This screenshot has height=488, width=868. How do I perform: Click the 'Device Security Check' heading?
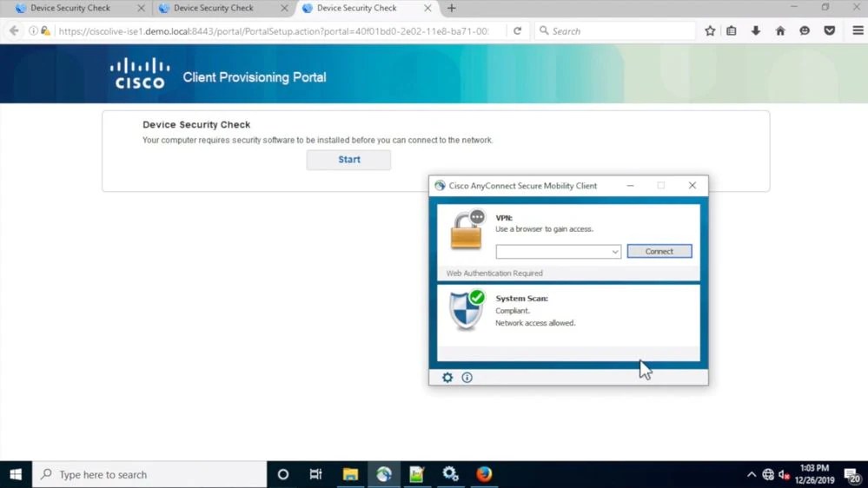click(x=196, y=124)
